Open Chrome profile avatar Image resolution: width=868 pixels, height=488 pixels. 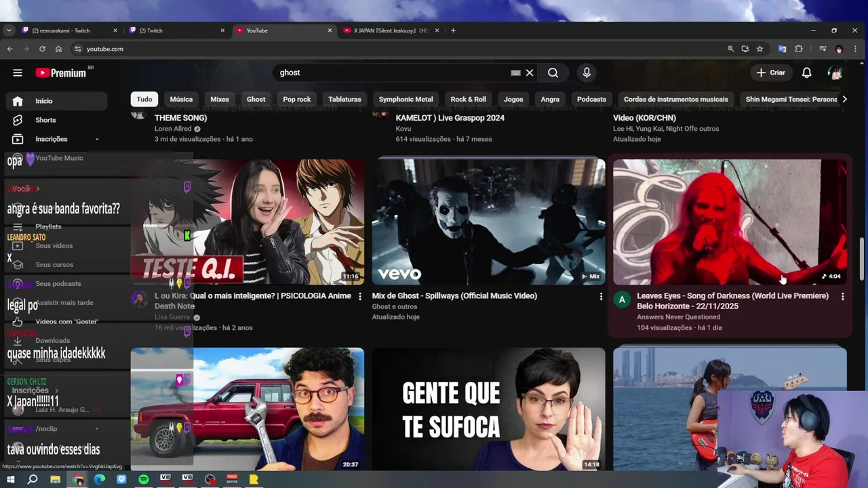coord(839,49)
